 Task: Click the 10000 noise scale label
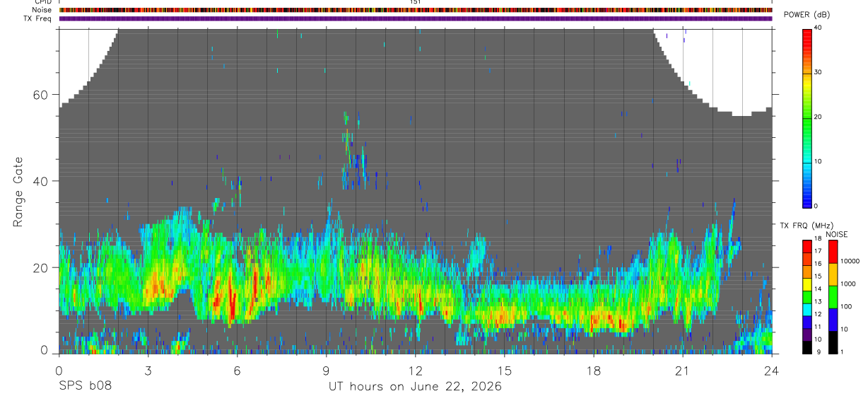tap(851, 261)
